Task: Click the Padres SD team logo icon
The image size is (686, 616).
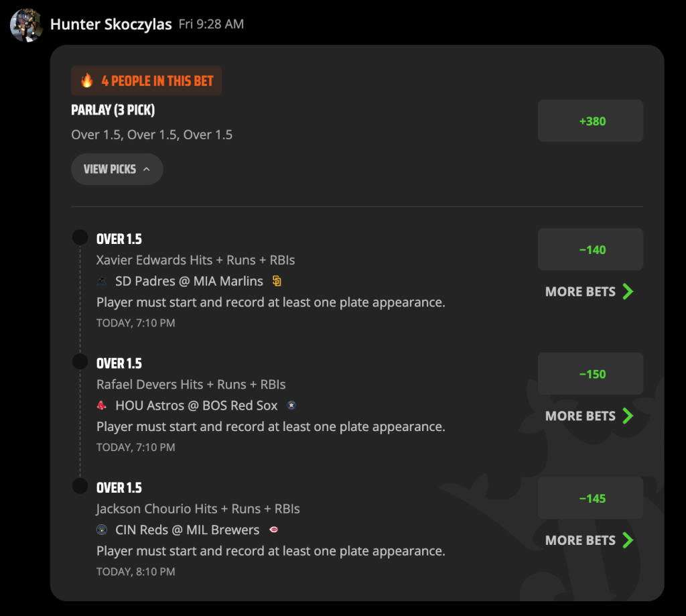Action: [x=277, y=281]
